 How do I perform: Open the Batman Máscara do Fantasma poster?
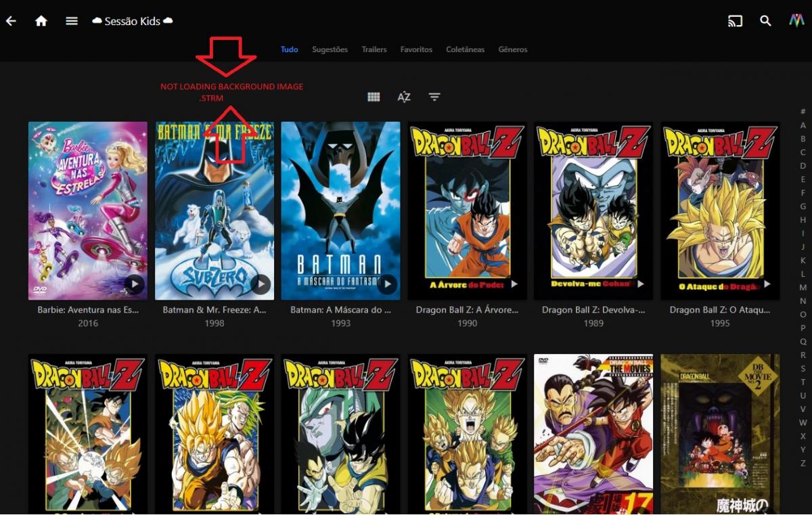tap(341, 210)
